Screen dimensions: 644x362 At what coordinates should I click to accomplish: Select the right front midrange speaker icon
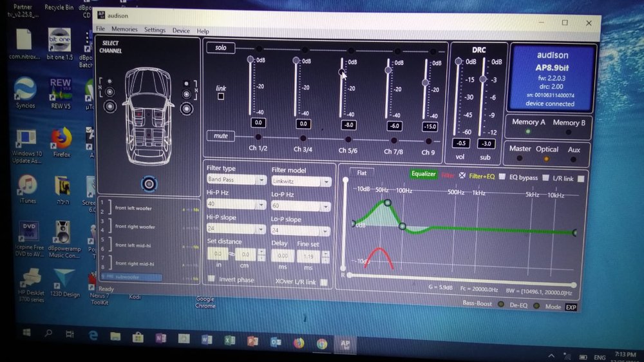pyautogui.click(x=187, y=95)
